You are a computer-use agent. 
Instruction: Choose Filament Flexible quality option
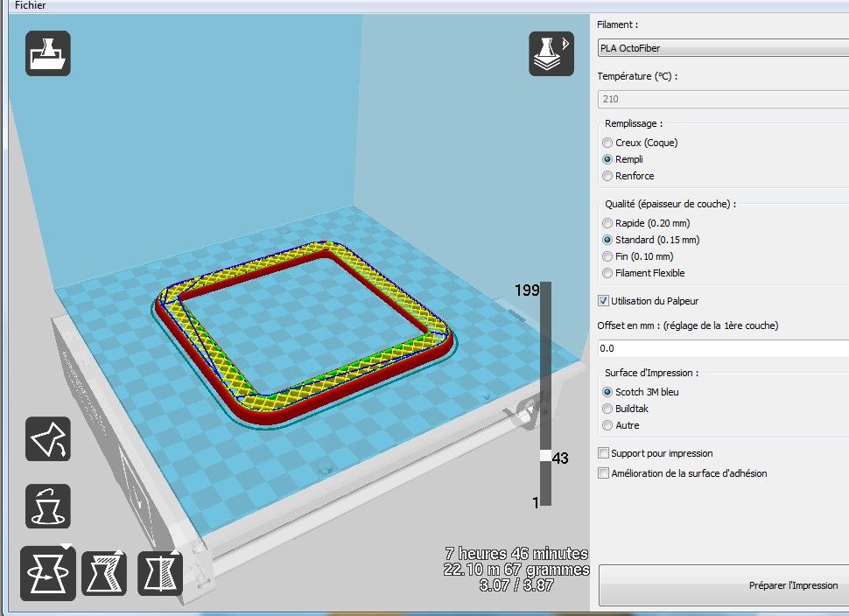click(643, 273)
